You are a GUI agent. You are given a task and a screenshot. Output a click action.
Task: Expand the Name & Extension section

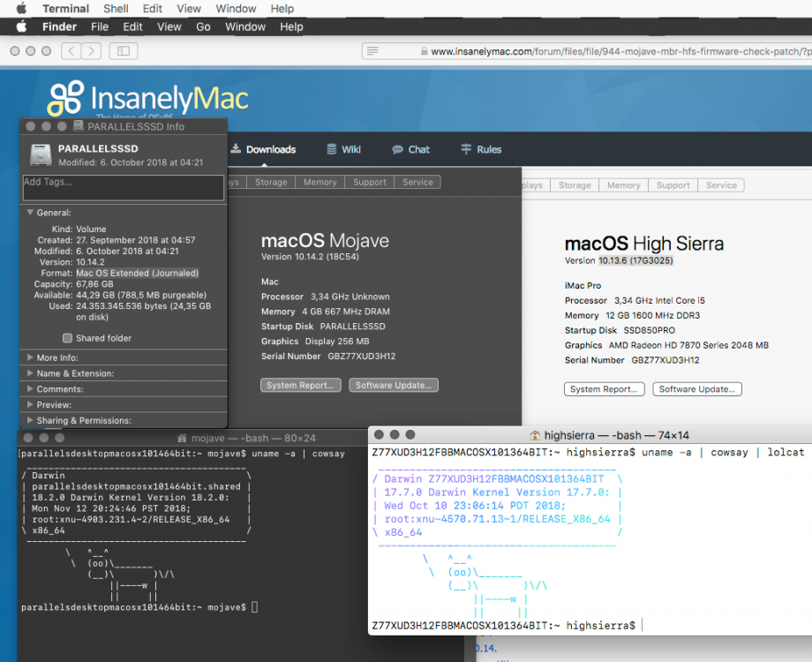(x=30, y=373)
